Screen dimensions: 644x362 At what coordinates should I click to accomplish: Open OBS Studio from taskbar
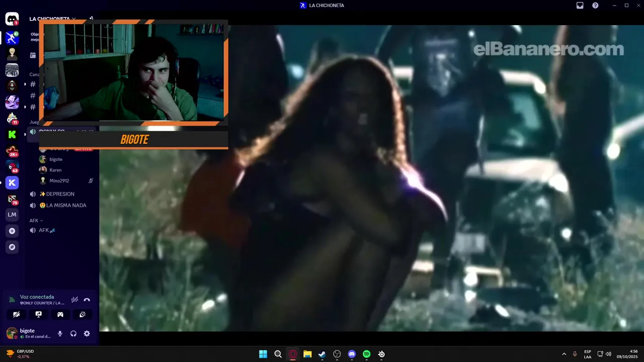337,354
